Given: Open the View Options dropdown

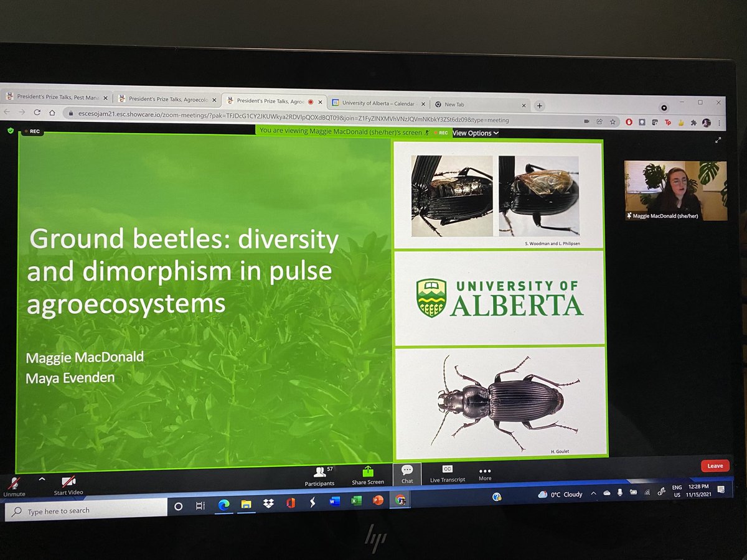Looking at the screenshot, I should click(475, 133).
